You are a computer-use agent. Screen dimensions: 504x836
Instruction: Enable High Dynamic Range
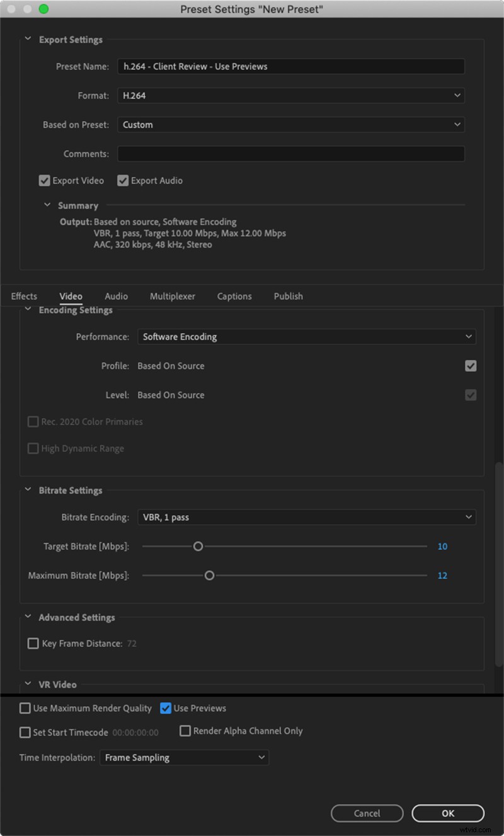(33, 448)
